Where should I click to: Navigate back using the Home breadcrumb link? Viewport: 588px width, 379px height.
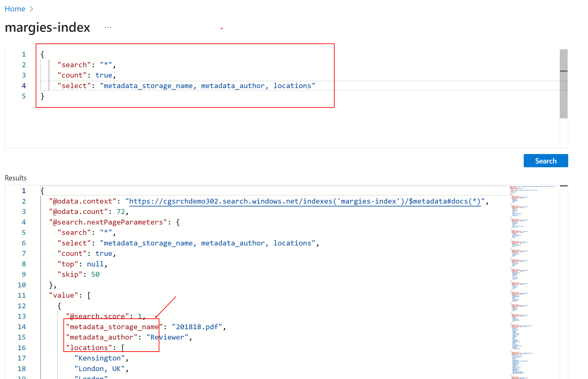(15, 9)
